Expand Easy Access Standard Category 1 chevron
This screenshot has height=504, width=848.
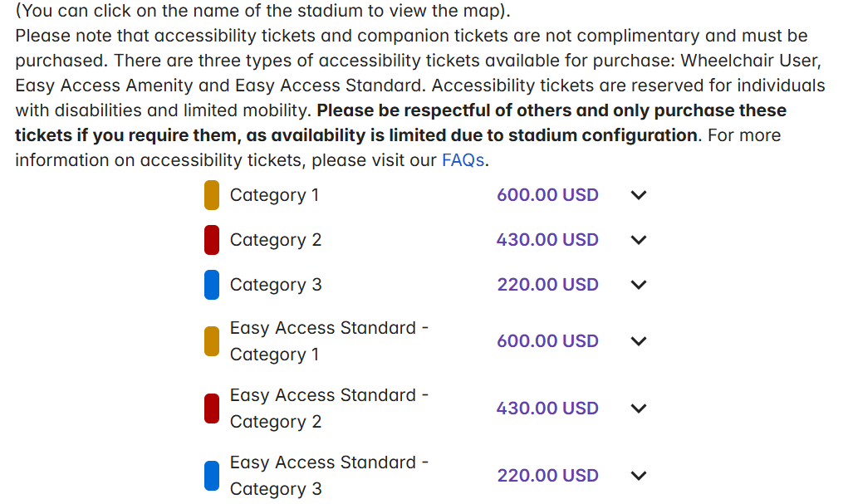[x=638, y=341]
